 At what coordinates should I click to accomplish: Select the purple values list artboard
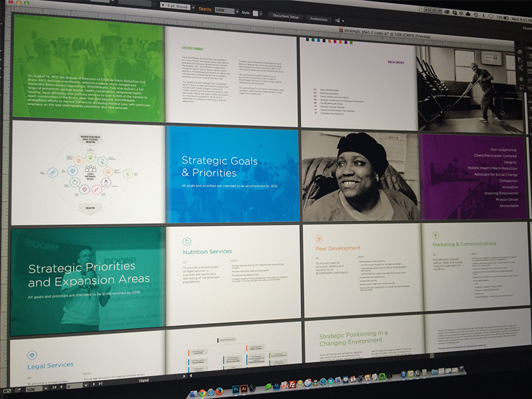(473, 177)
